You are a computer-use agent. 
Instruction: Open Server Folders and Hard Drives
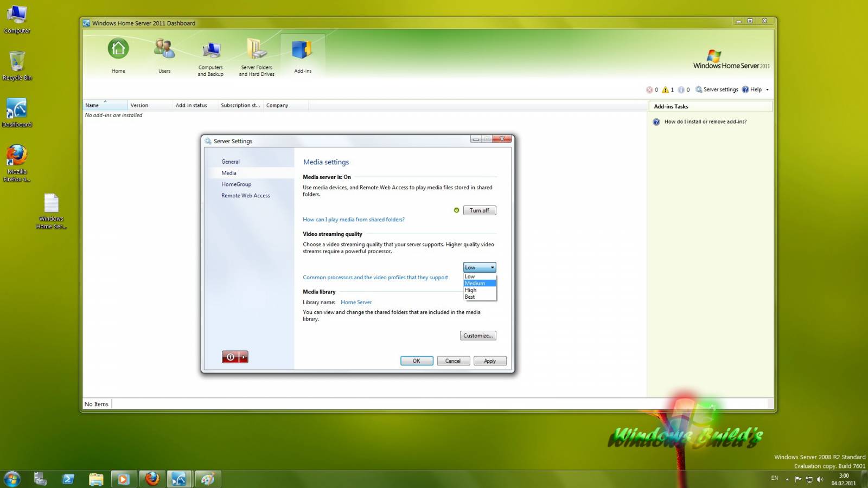click(257, 57)
